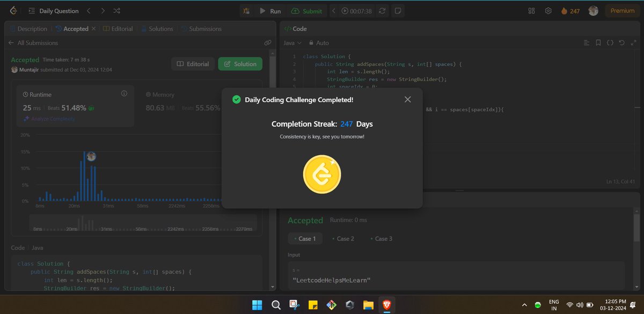The image size is (644, 314).
Task: Open Windows taskbar search
Action: point(276,305)
